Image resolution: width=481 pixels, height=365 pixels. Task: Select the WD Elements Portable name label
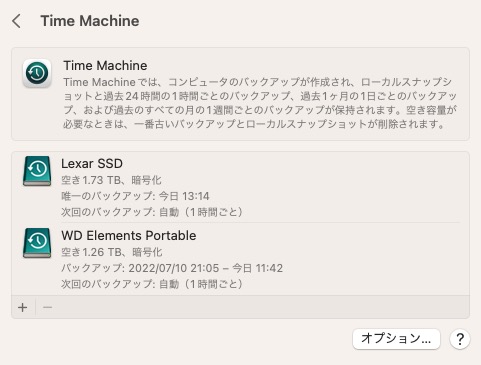coord(129,236)
